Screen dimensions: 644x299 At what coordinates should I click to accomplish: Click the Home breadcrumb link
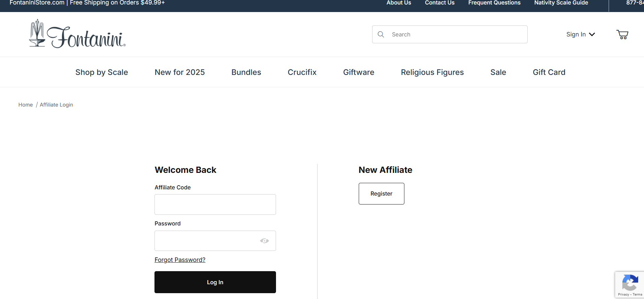(x=25, y=105)
